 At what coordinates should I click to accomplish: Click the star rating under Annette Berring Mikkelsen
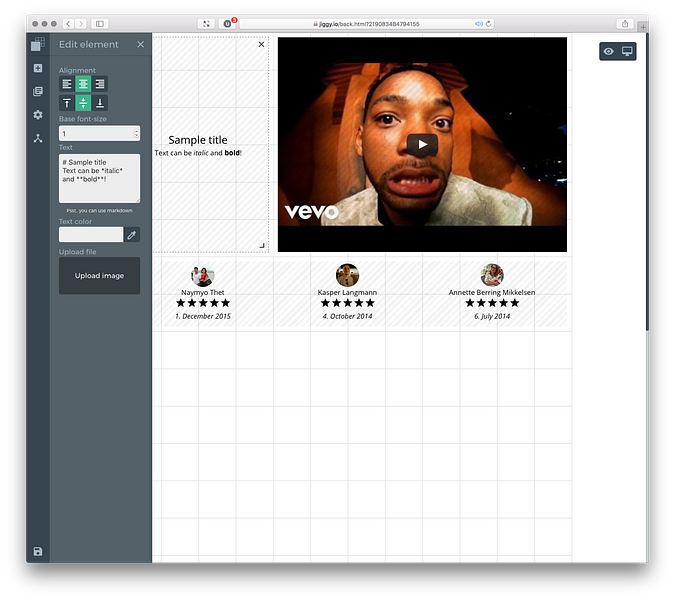click(x=492, y=303)
